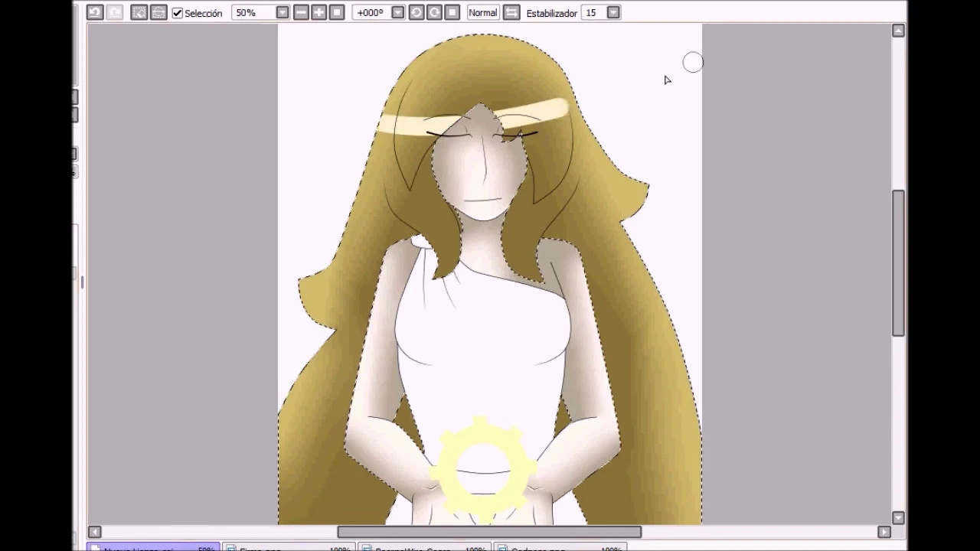The width and height of the screenshot is (980, 551).
Task: Click the reset rotation square icon
Action: tap(452, 12)
